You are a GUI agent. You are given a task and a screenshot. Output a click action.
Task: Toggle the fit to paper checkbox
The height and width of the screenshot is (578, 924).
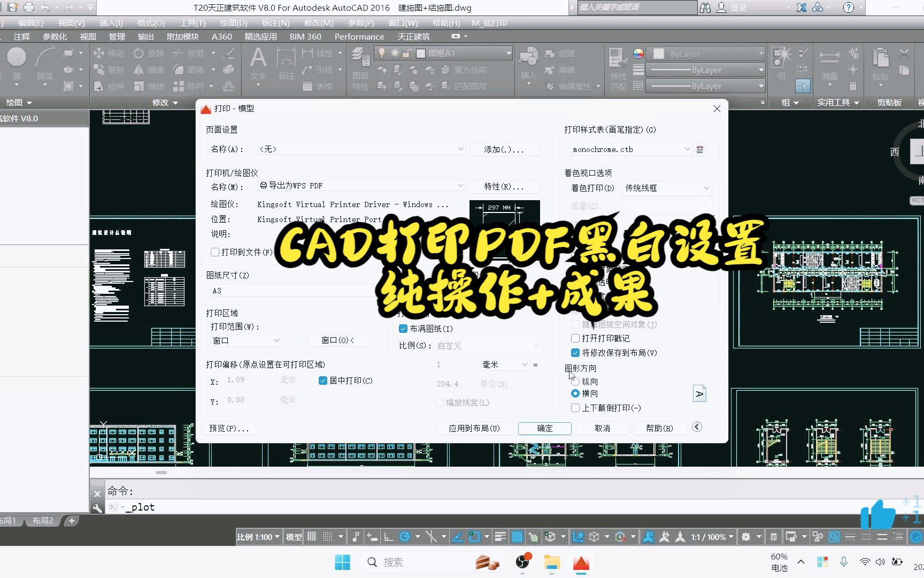403,329
